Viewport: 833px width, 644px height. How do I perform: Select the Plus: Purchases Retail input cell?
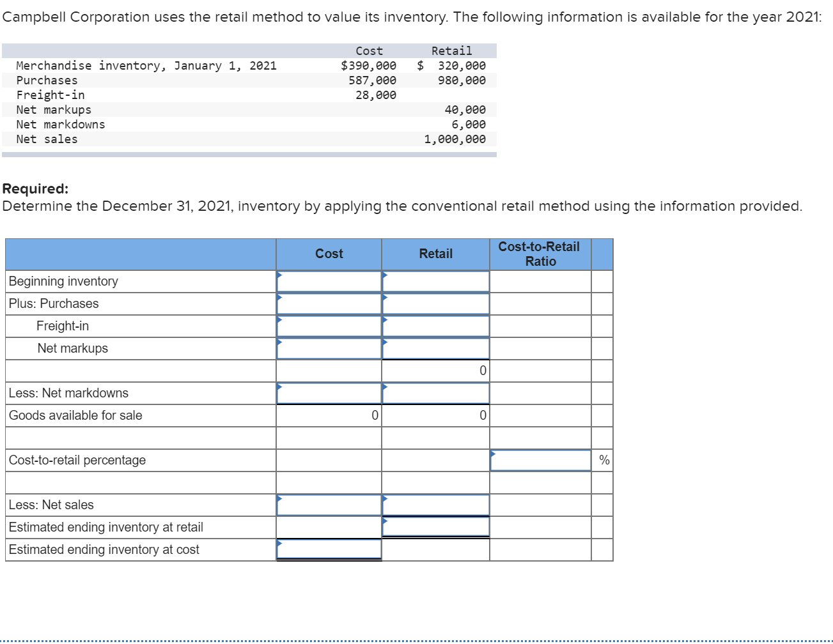[x=436, y=303]
